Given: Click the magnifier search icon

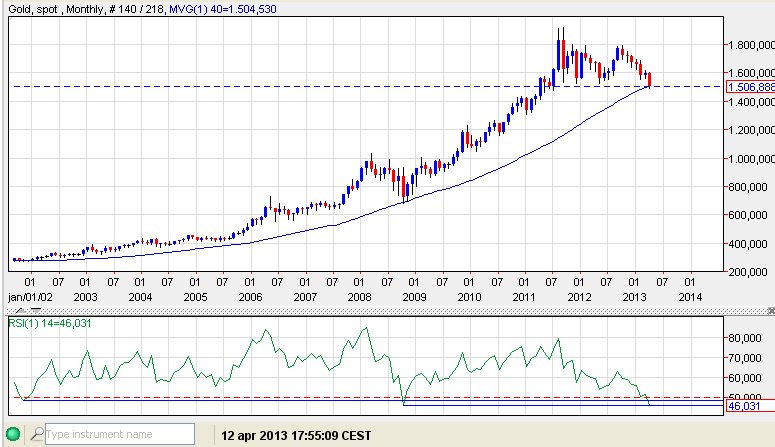Looking at the screenshot, I should (37, 434).
